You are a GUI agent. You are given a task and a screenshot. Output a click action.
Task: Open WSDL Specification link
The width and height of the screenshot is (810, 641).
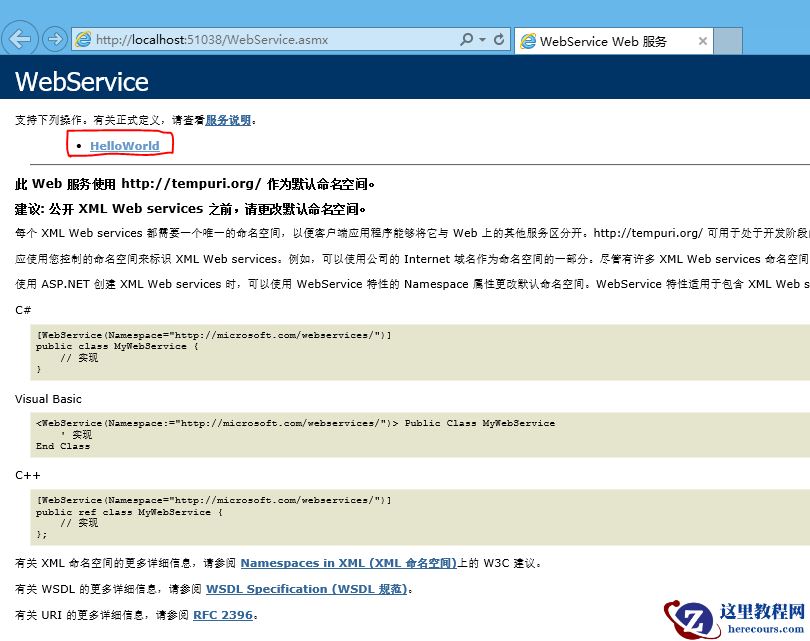coord(307,589)
